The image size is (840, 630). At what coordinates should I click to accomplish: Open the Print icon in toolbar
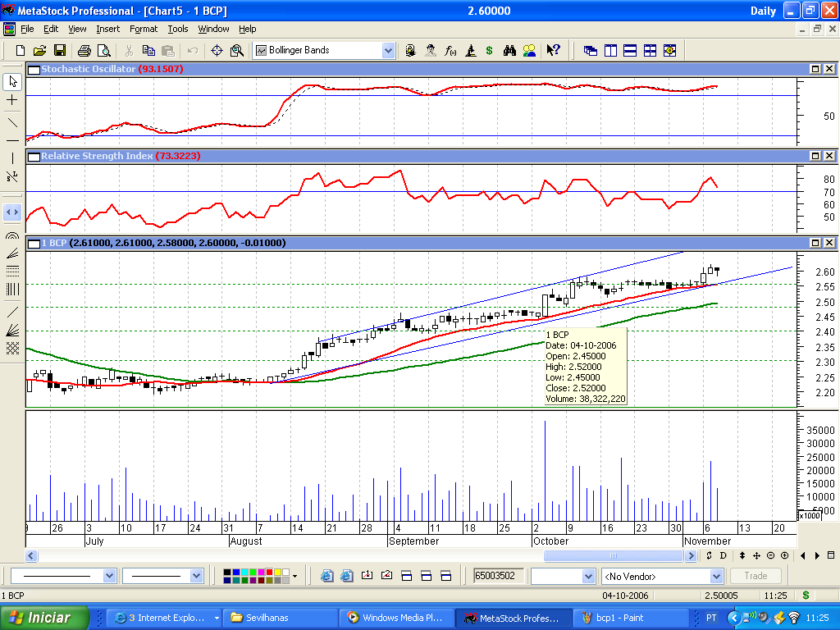click(x=84, y=50)
